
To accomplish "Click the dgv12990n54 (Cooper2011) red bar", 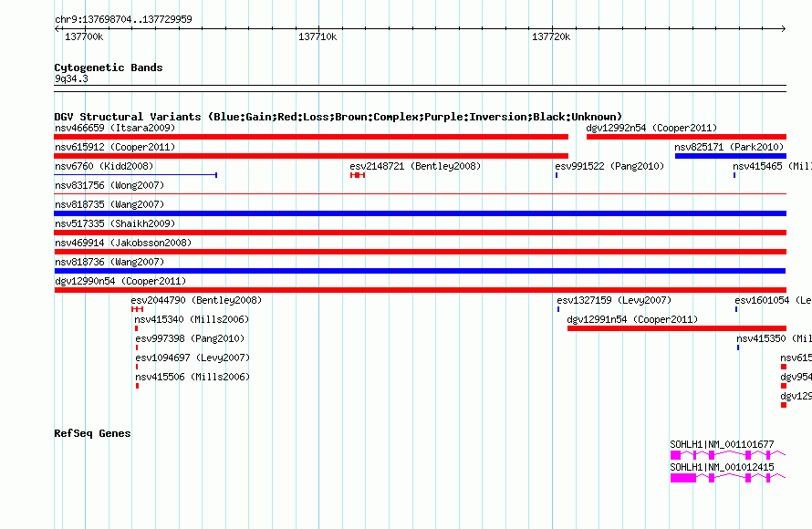I will tap(421, 290).
